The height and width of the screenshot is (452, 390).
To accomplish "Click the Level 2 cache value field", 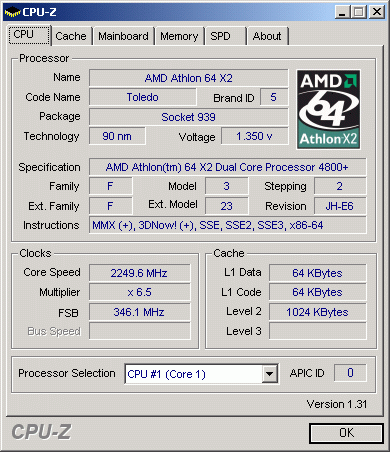I will (317, 312).
